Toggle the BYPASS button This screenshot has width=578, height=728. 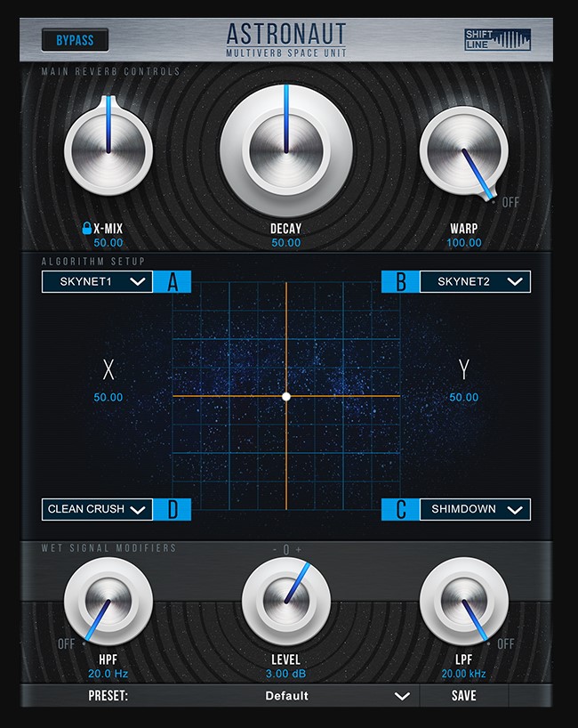pos(76,40)
